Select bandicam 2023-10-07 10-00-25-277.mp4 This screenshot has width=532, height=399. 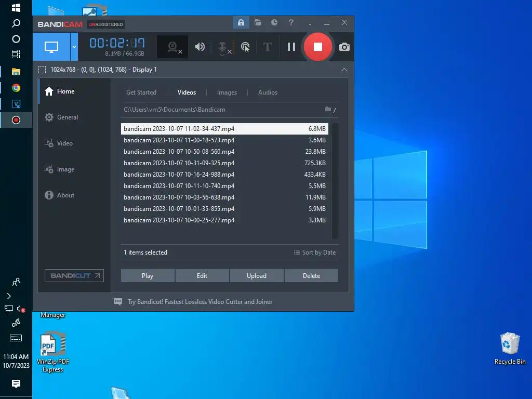224,220
